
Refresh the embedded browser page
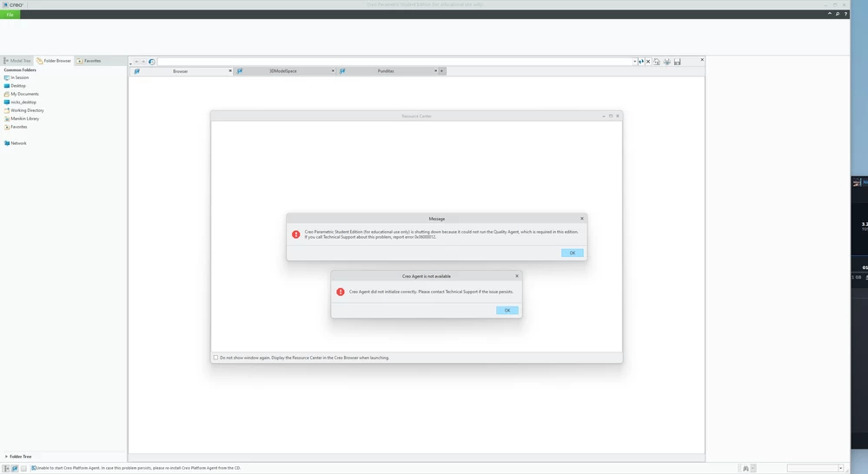(641, 62)
